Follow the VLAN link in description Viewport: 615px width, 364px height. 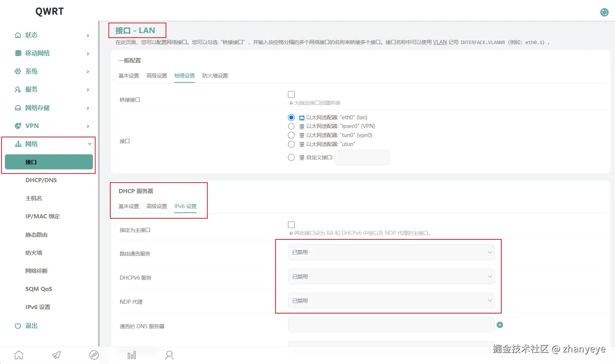click(x=440, y=42)
